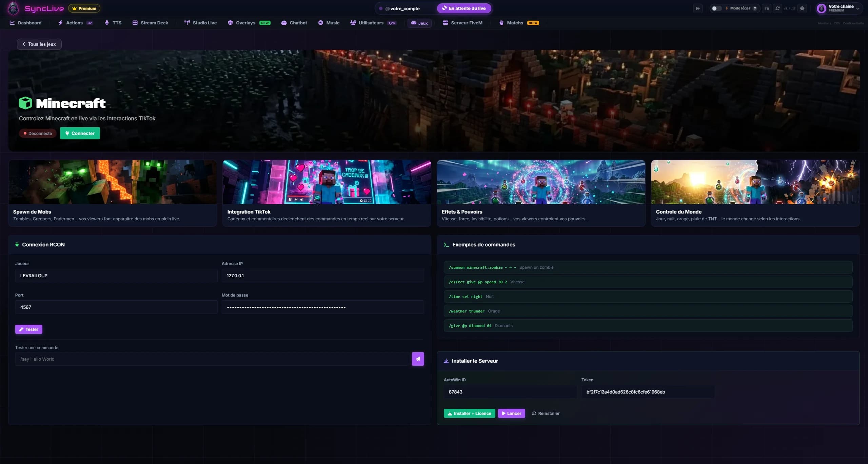Click the crown icon in Premium badge
Screen dimensions: 868x464
pyautogui.click(x=74, y=8)
